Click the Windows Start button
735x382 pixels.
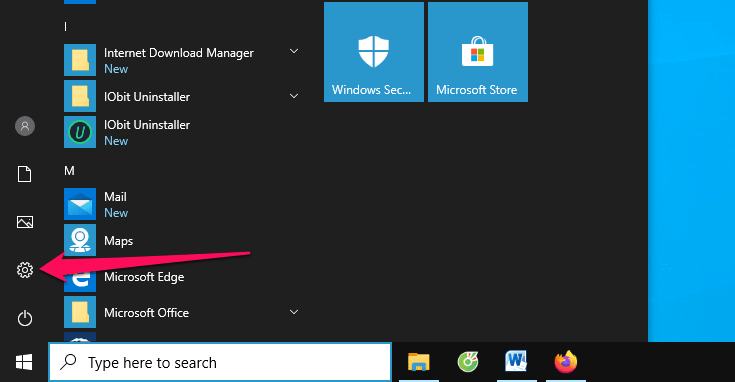pyautogui.click(x=24, y=362)
